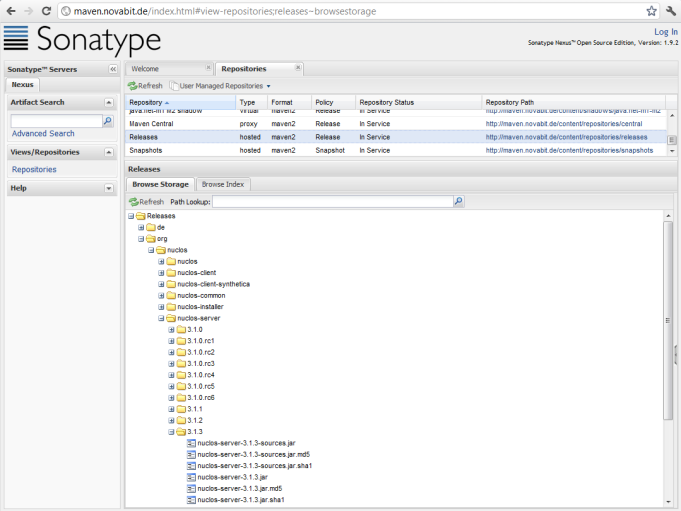The image size is (681, 511).
Task: Select the nuclos-server-3.1.3.jar.sha1 file icon
Action: click(x=191, y=500)
